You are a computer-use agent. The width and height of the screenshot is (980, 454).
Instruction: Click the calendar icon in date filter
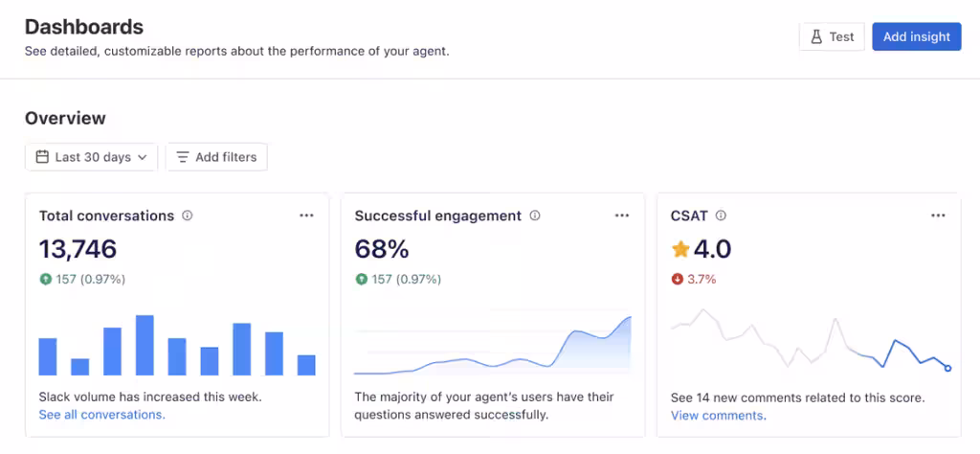42,157
